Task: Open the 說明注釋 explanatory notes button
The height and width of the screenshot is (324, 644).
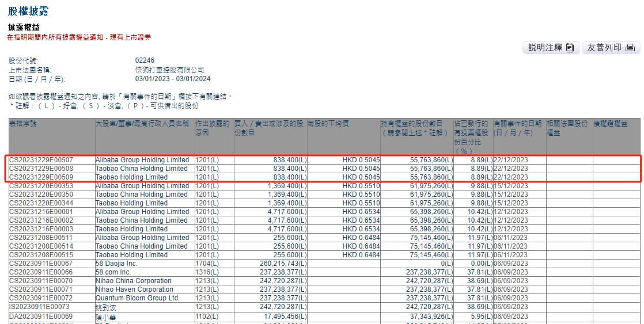Action: 551,48
